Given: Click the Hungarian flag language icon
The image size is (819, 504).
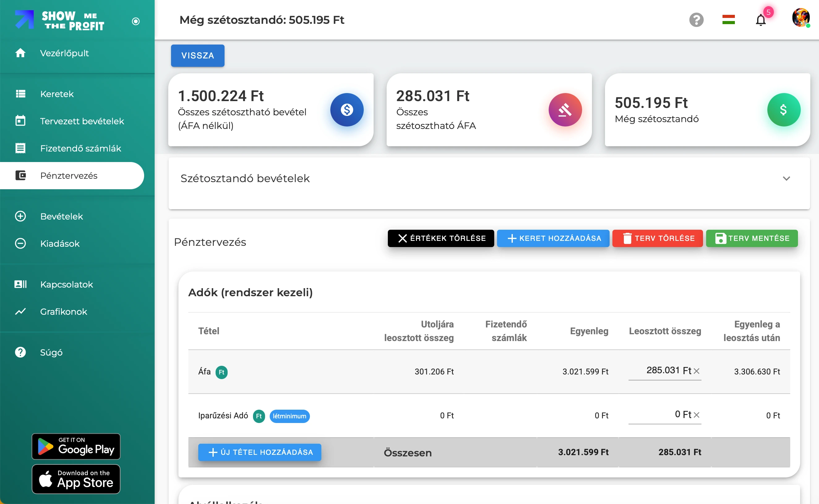Looking at the screenshot, I should pos(728,20).
